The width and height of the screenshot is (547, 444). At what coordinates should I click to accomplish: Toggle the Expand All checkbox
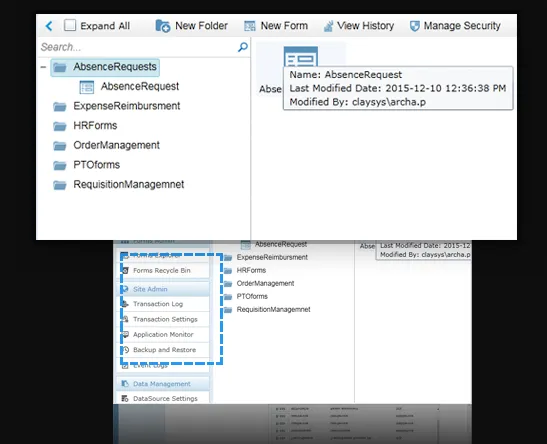tap(70, 25)
